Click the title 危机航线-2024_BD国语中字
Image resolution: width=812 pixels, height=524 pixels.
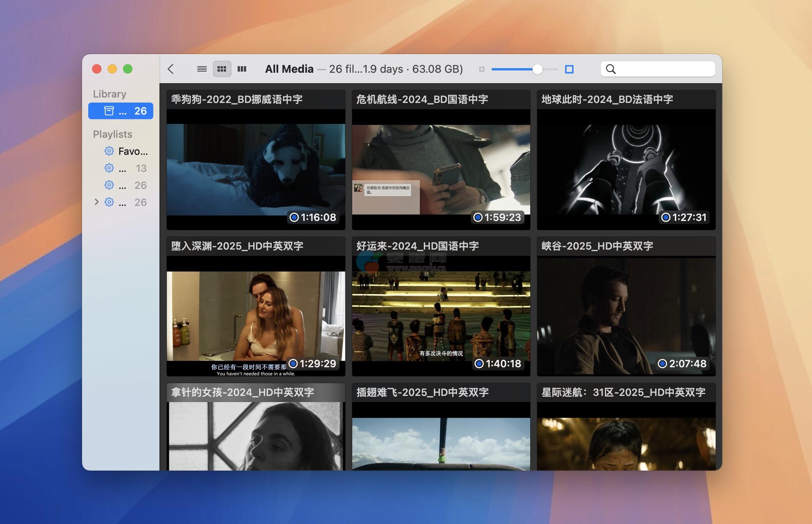[422, 99]
